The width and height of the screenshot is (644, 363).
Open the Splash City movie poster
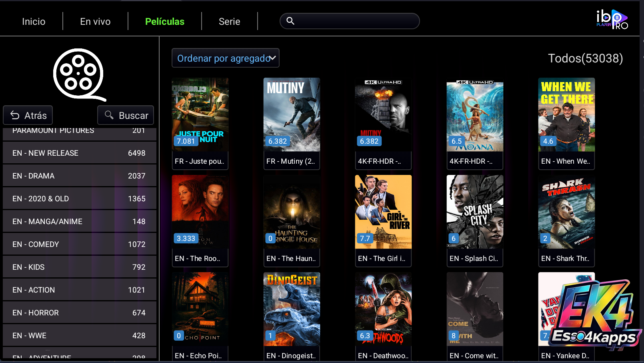click(x=475, y=212)
